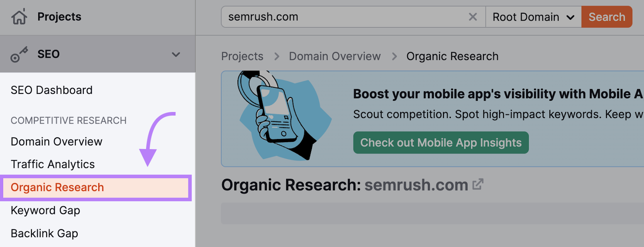The width and height of the screenshot is (644, 247).
Task: Open semrush.com via the external link icon
Action: point(478,184)
